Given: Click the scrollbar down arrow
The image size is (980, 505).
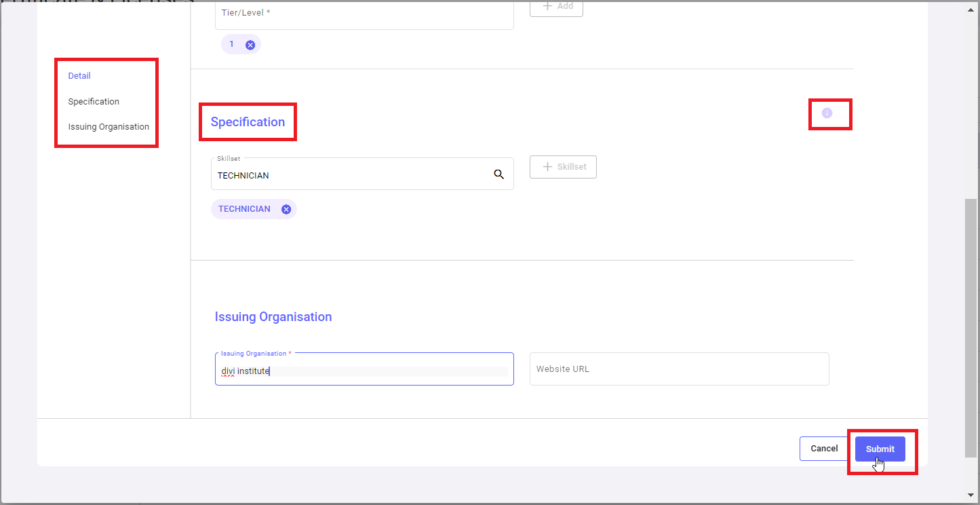Looking at the screenshot, I should point(972,494).
